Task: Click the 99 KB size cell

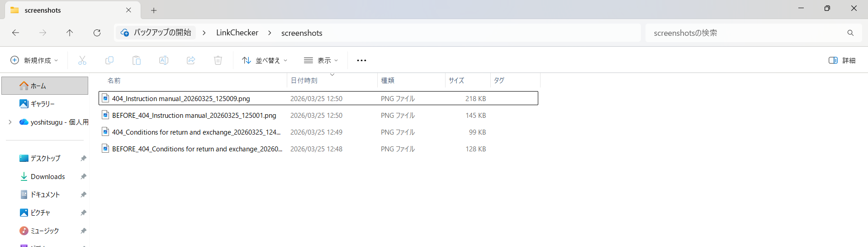Action: coord(477,132)
